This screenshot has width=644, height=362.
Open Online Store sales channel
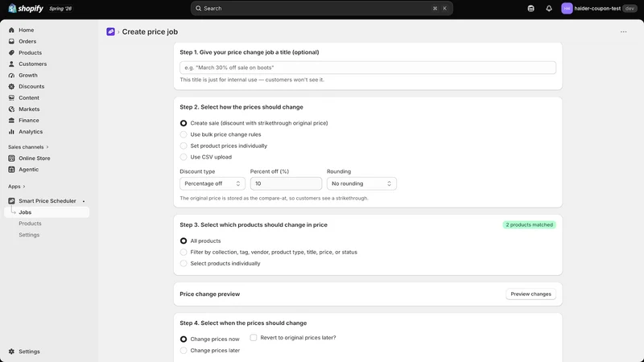34,158
